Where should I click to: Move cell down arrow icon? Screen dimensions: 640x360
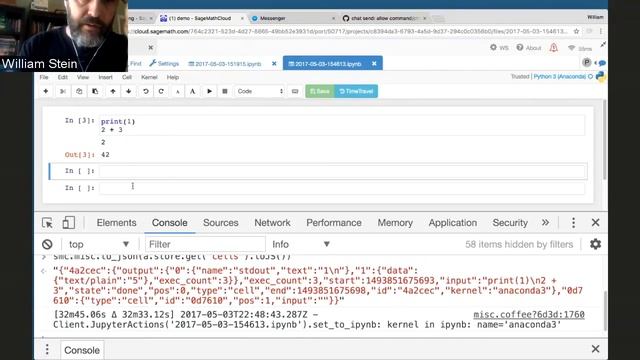tap(129, 91)
